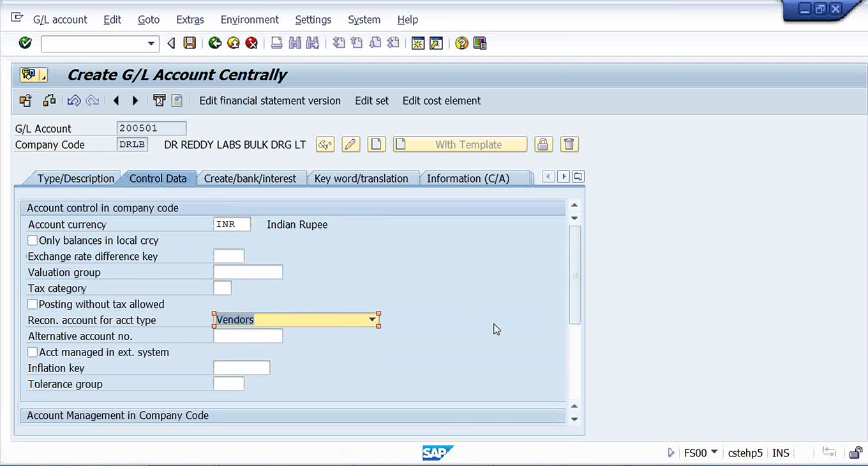Open the Goto menu
Screen dimensions: 868x466
click(149, 20)
